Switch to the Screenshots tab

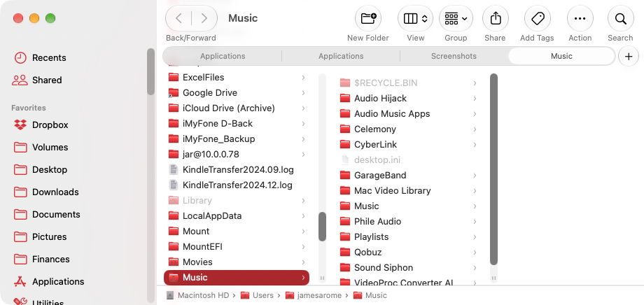(454, 56)
